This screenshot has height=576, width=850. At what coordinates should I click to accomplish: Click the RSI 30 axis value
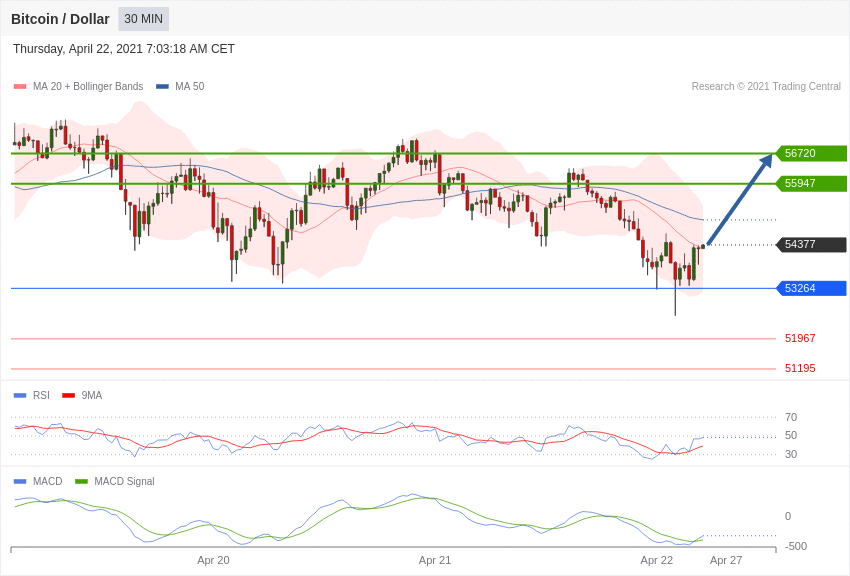[791, 454]
